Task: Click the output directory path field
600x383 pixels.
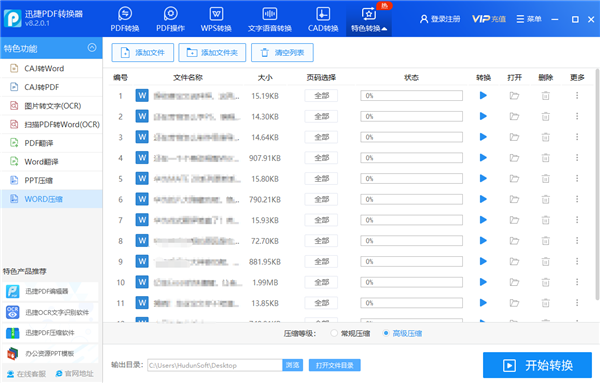Action: [215, 365]
